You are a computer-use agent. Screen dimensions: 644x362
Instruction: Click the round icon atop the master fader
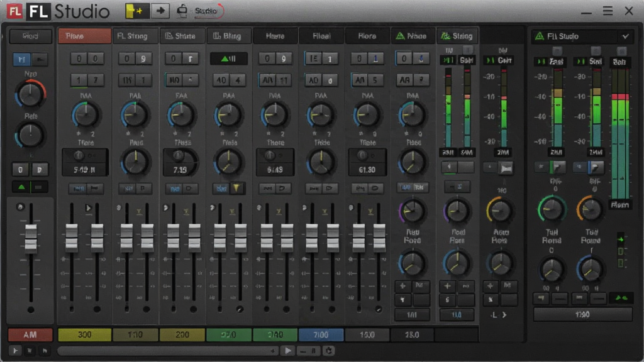(x=19, y=207)
